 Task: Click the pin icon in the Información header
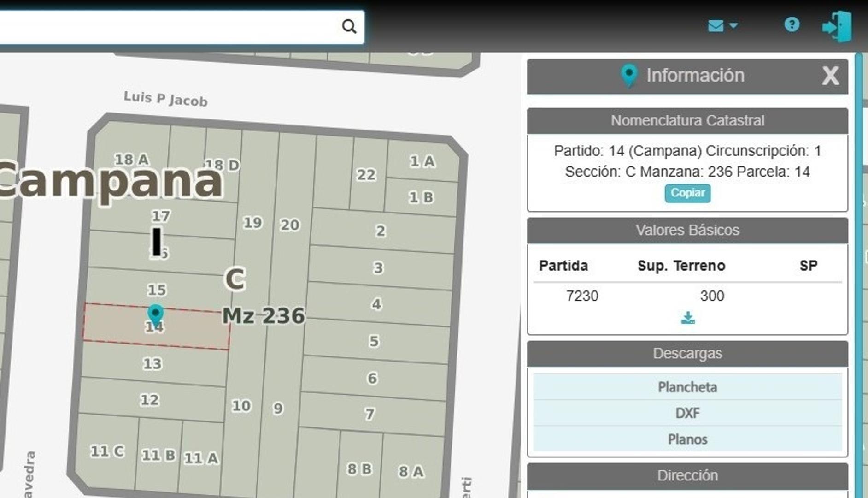point(629,74)
